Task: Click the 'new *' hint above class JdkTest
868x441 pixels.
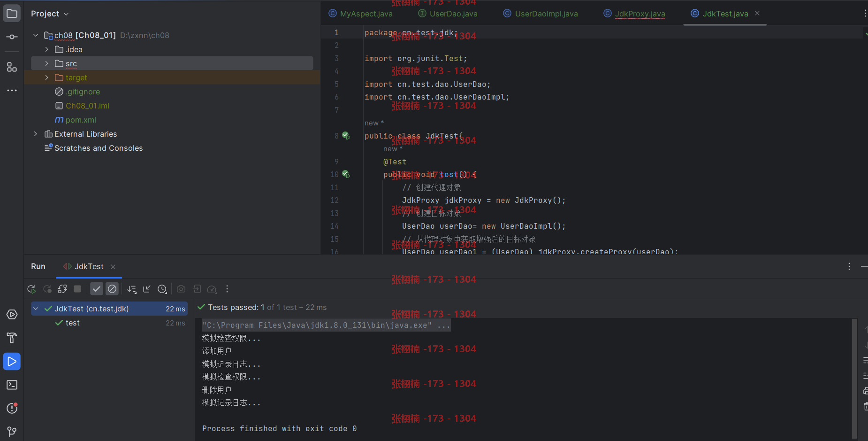Action: pyautogui.click(x=374, y=123)
